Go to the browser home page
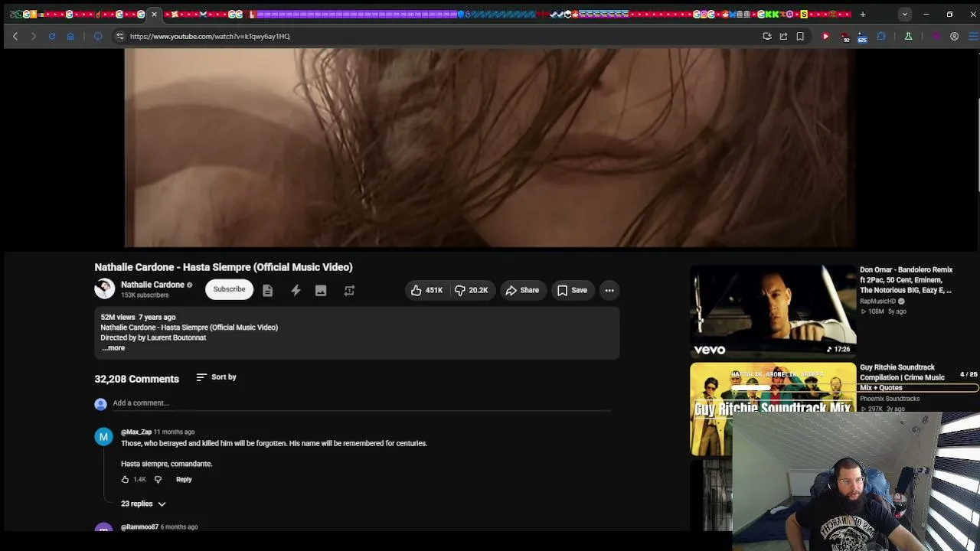The image size is (980, 551). click(x=70, y=36)
